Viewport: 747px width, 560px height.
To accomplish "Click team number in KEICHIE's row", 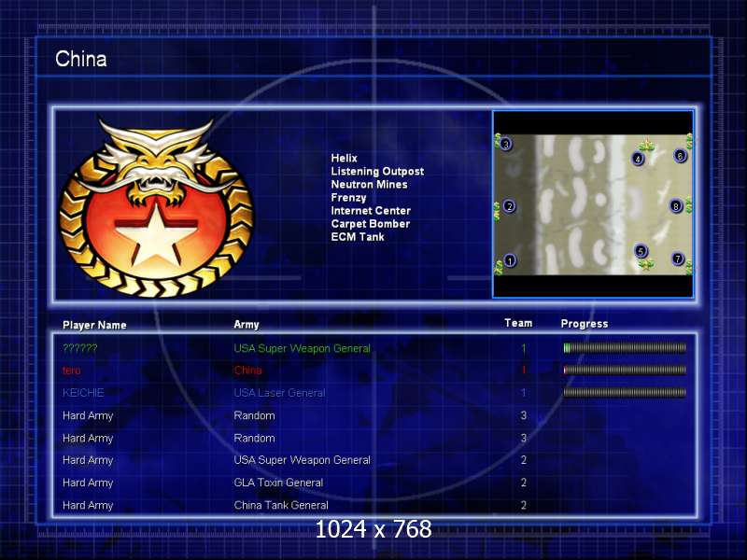I will click(524, 393).
